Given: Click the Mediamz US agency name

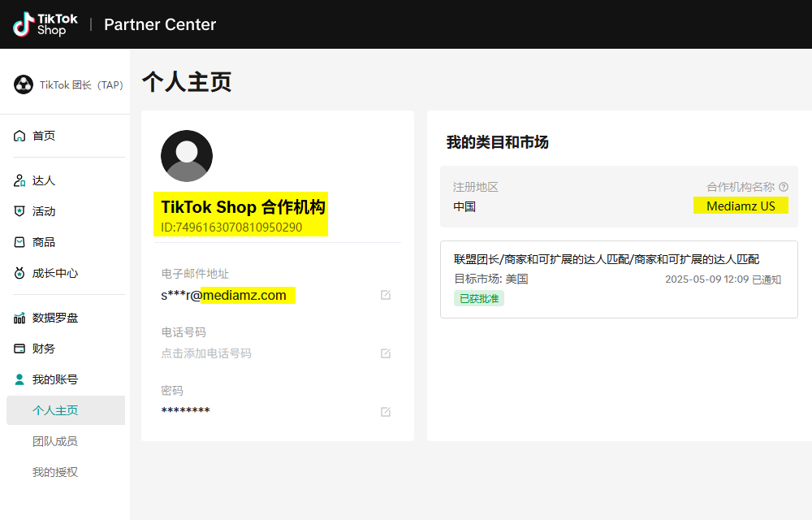Looking at the screenshot, I should [741, 206].
